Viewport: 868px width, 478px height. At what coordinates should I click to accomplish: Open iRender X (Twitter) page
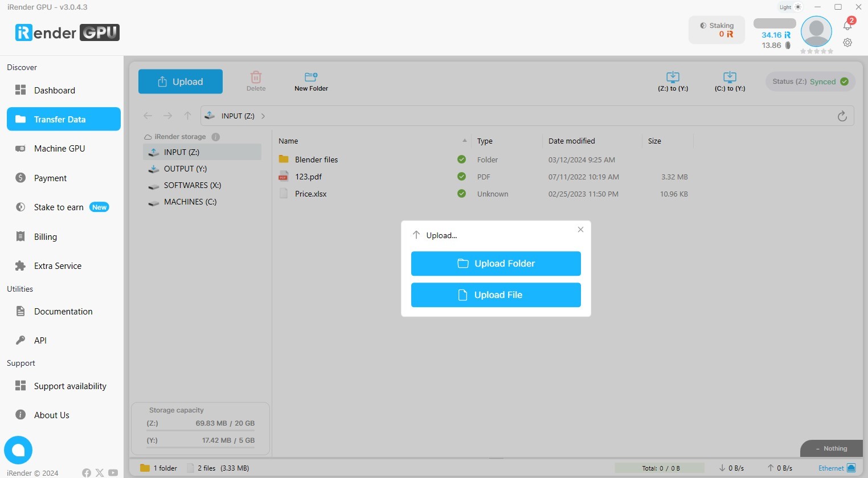[x=100, y=473]
